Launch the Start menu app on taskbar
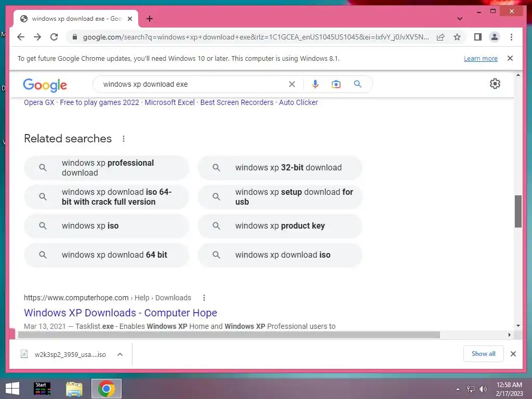Screen dimensions: 532x399 (43, 389)
